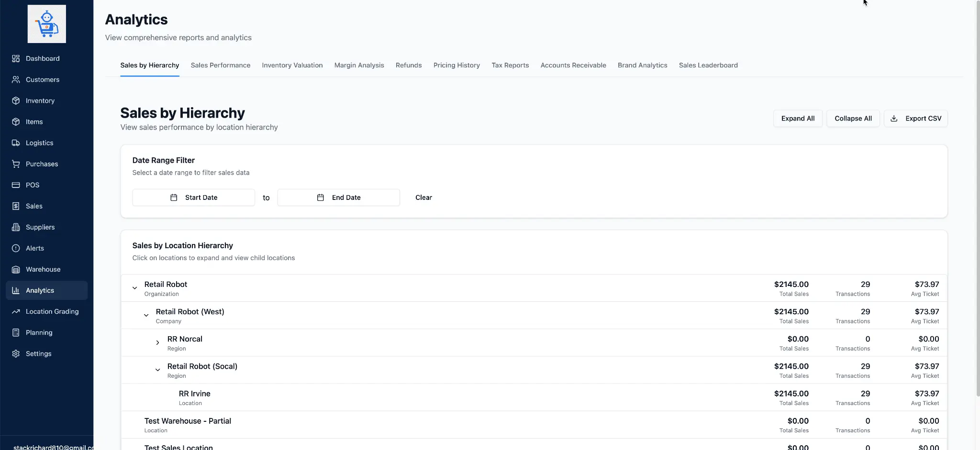Open the Warehouse panel icon
The width and height of the screenshot is (980, 450).
[16, 269]
